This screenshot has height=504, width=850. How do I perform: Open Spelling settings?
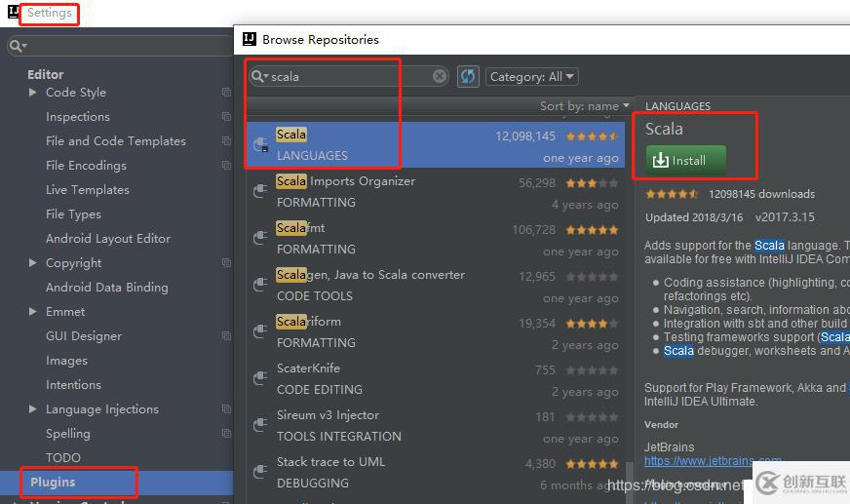tap(68, 434)
